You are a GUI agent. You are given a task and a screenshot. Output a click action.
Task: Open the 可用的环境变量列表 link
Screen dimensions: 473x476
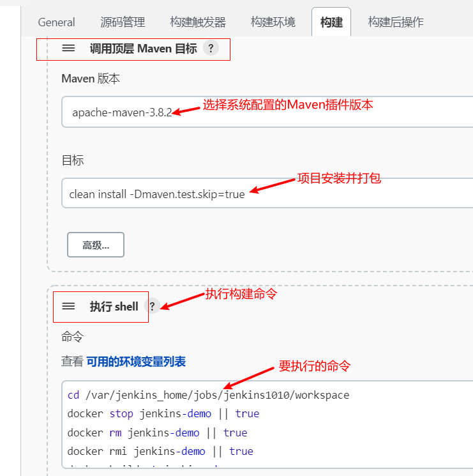pyautogui.click(x=136, y=362)
